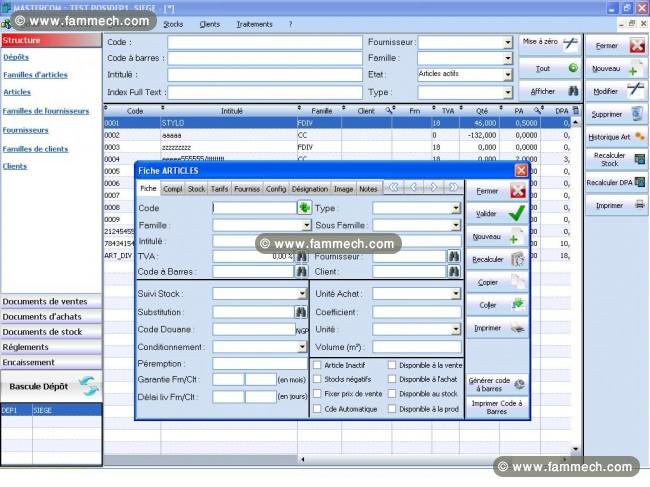Click the green arrow icon beside Code field

tap(304, 208)
